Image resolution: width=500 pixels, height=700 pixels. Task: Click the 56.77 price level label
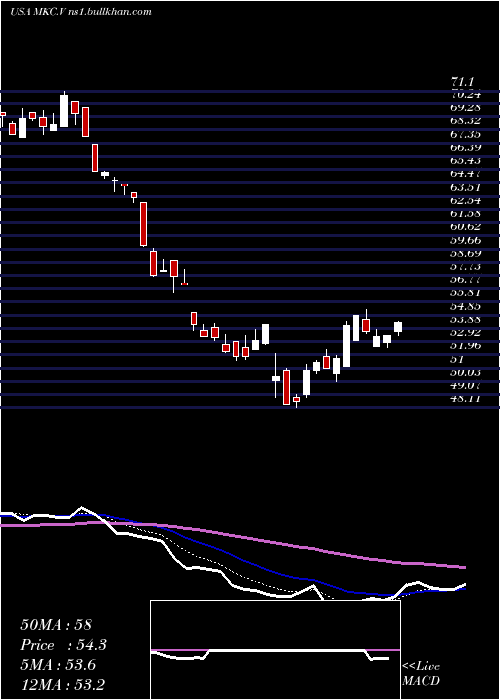pyautogui.click(x=466, y=279)
